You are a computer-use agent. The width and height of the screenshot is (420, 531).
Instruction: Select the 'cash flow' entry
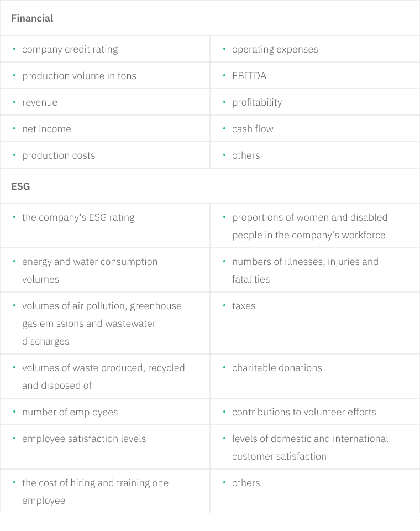click(253, 129)
